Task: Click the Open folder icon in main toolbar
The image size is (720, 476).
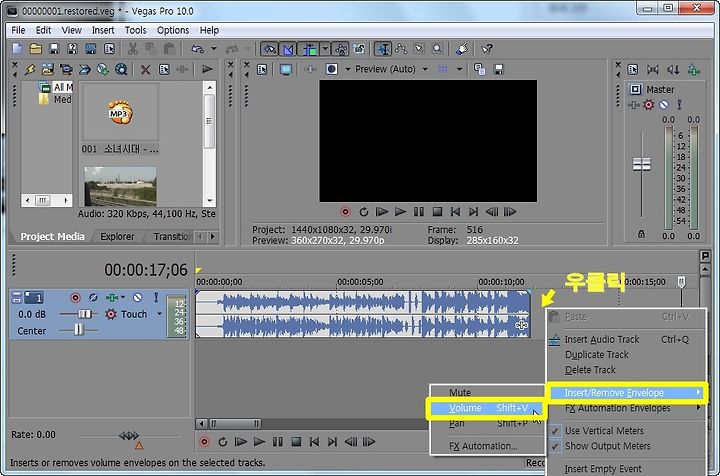Action: pos(35,49)
